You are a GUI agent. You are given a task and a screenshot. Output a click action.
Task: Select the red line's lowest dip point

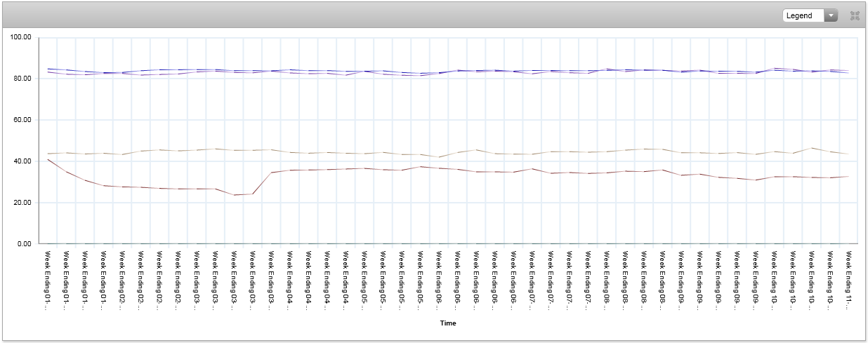[x=234, y=195]
